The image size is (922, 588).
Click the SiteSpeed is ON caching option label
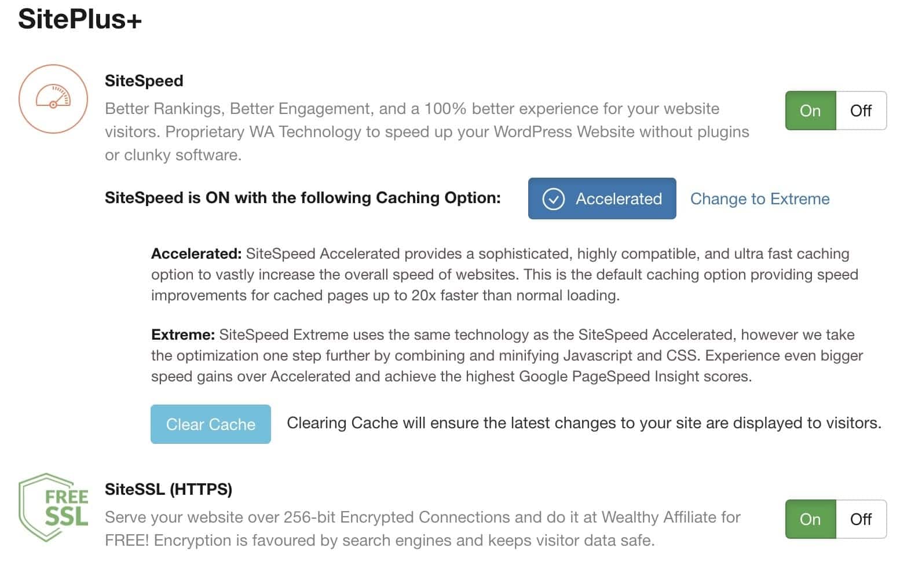(303, 198)
